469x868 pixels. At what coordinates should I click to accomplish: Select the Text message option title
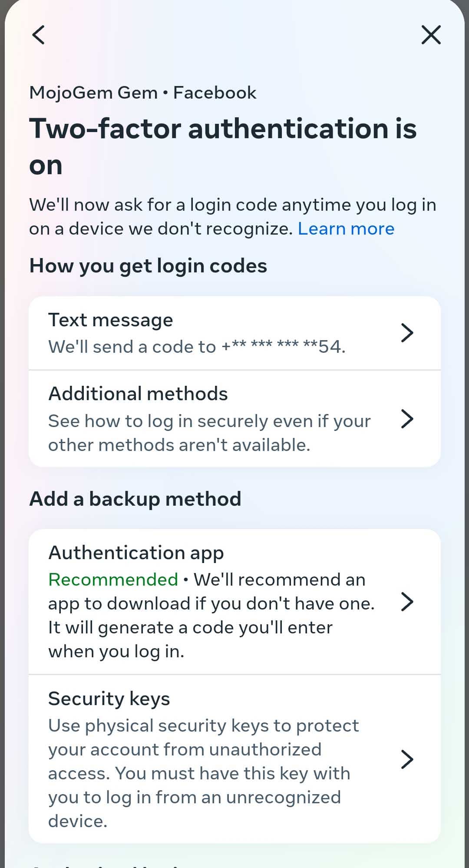coord(110,320)
